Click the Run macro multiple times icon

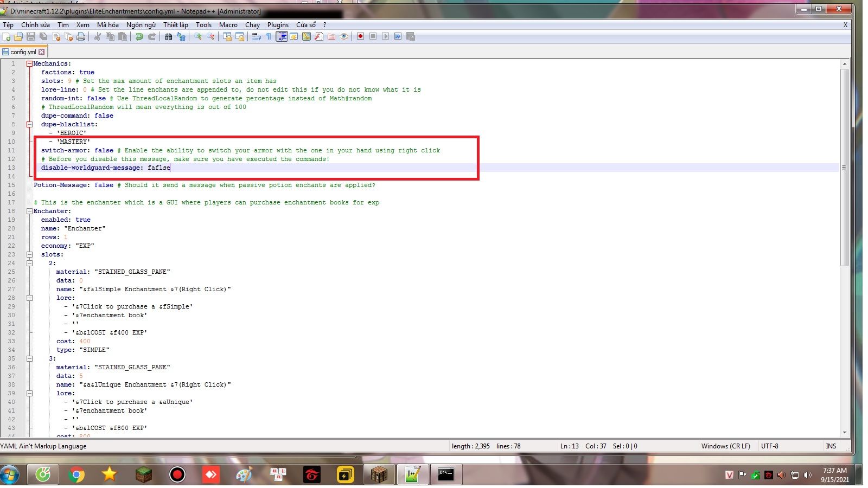point(398,36)
